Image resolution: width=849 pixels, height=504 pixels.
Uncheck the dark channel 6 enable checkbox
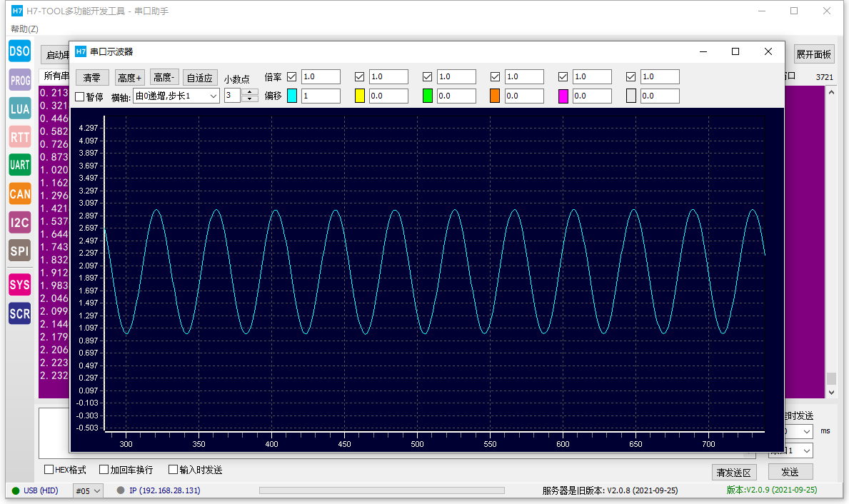(x=631, y=77)
